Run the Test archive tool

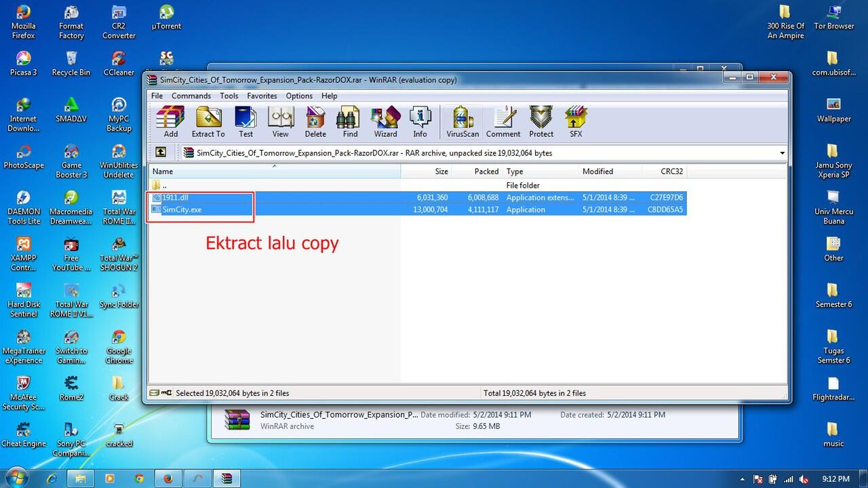[x=245, y=122]
